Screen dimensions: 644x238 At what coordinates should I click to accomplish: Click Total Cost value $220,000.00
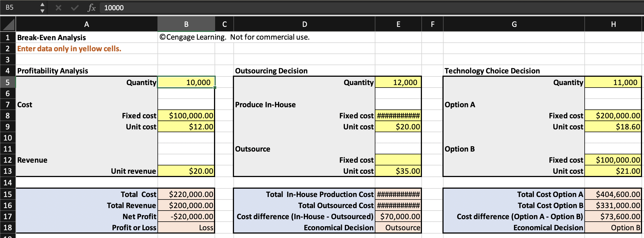(x=186, y=194)
